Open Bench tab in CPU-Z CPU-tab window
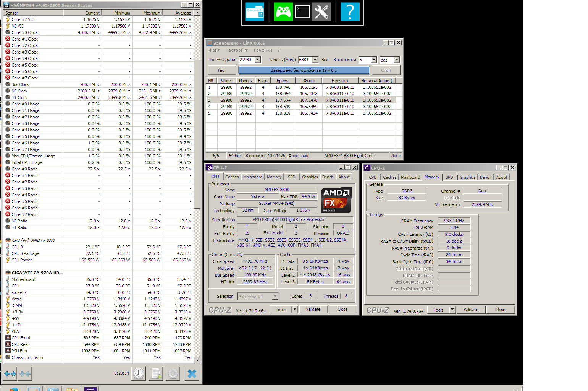This screenshot has height=391, width=588. pos(328,177)
